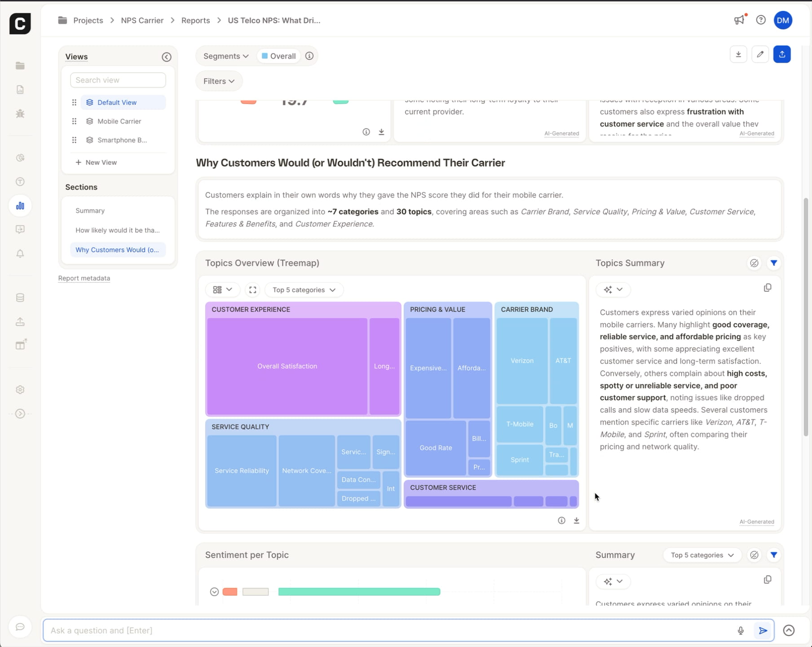Open the announcements megaphone icon
Screen dimensions: 812x647
(x=739, y=20)
